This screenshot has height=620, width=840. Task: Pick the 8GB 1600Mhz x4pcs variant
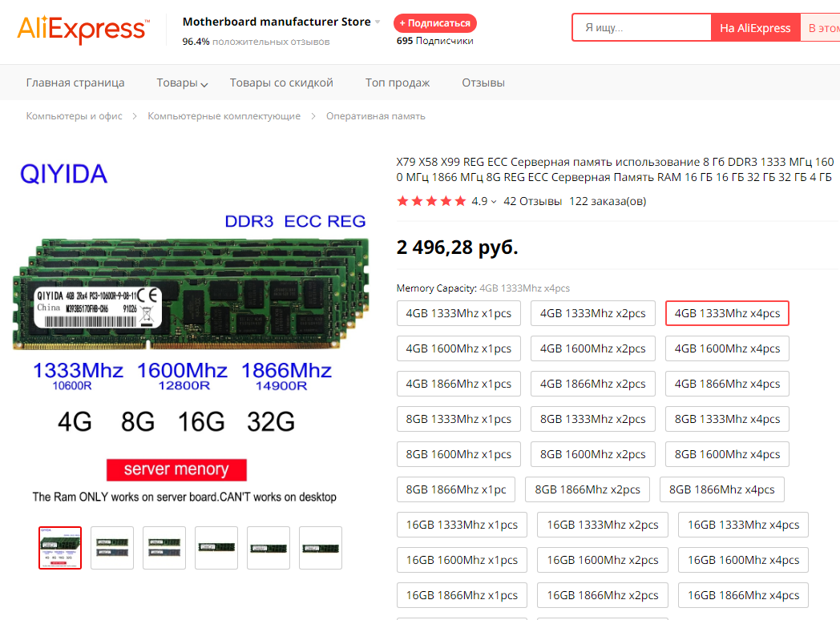click(727, 454)
